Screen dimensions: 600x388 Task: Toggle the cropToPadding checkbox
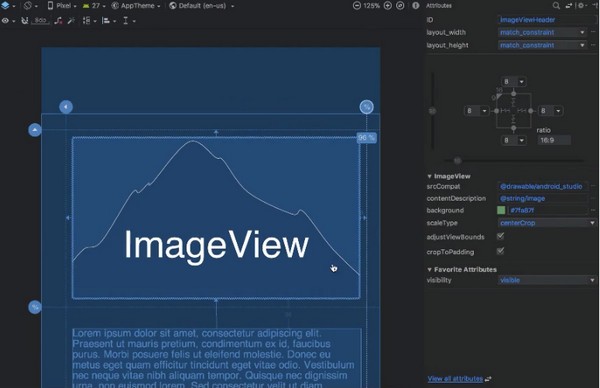point(501,251)
